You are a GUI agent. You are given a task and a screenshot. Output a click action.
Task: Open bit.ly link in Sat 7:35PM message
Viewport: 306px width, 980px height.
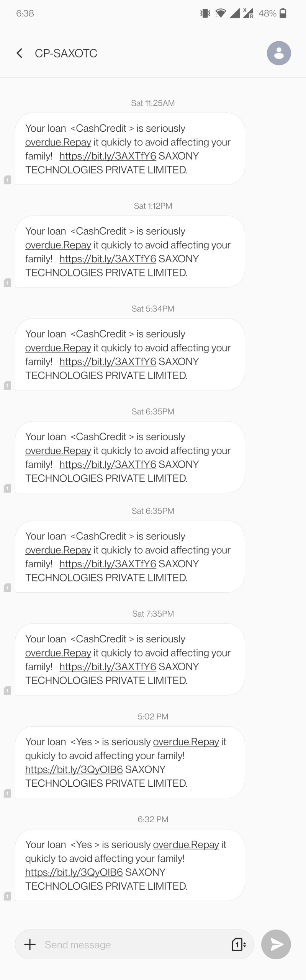[x=108, y=667]
